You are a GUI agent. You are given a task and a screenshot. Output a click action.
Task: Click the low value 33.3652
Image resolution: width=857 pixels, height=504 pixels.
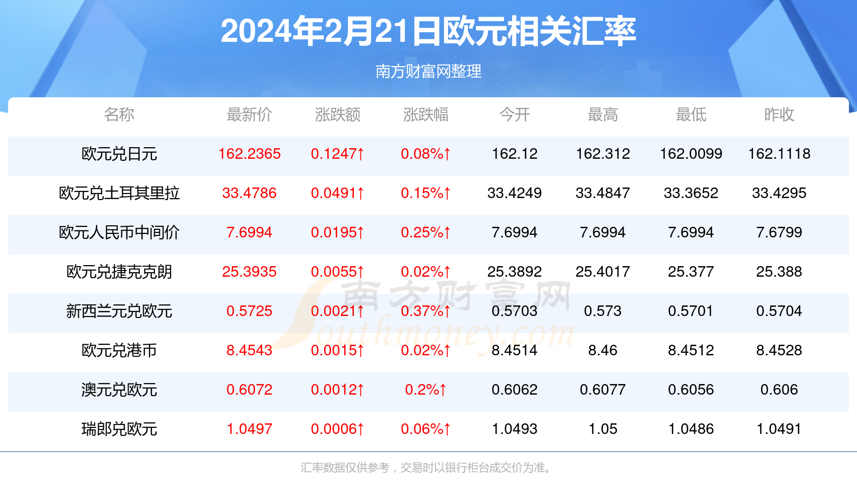[x=691, y=193]
